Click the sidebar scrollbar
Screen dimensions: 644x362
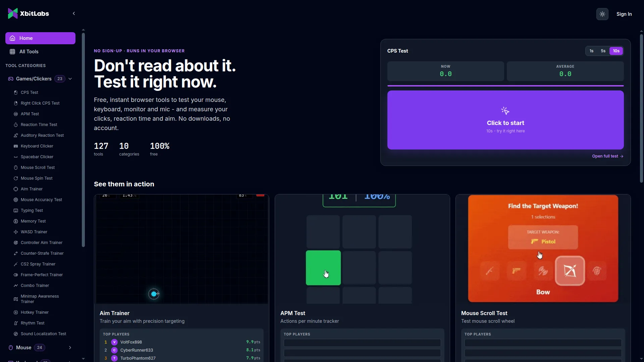point(83,140)
